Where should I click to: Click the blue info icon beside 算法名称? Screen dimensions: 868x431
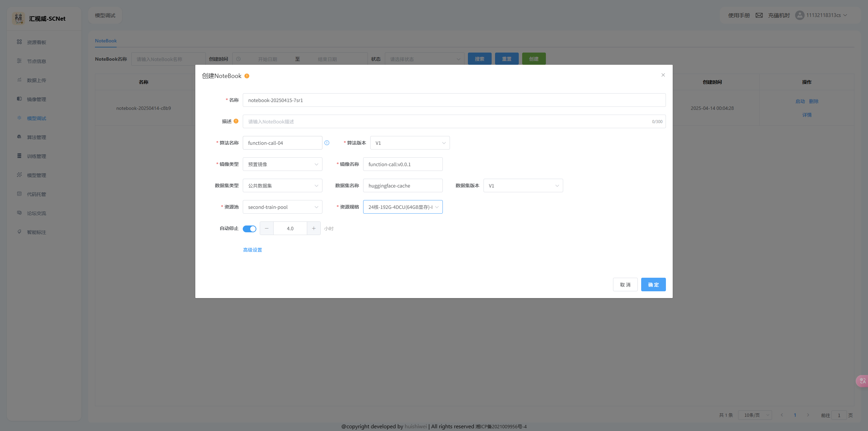click(x=327, y=143)
